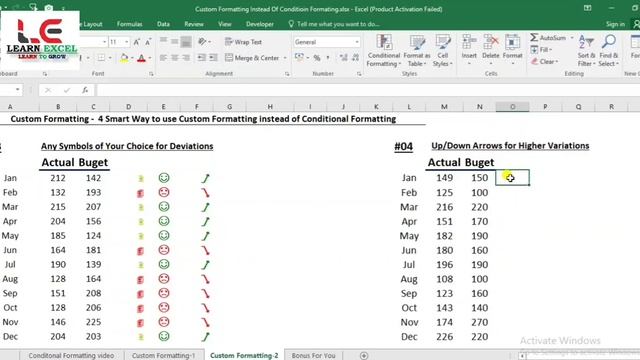The image size is (640, 360).
Task: Click Decrease Decimal icon
Action: pyautogui.click(x=356, y=58)
